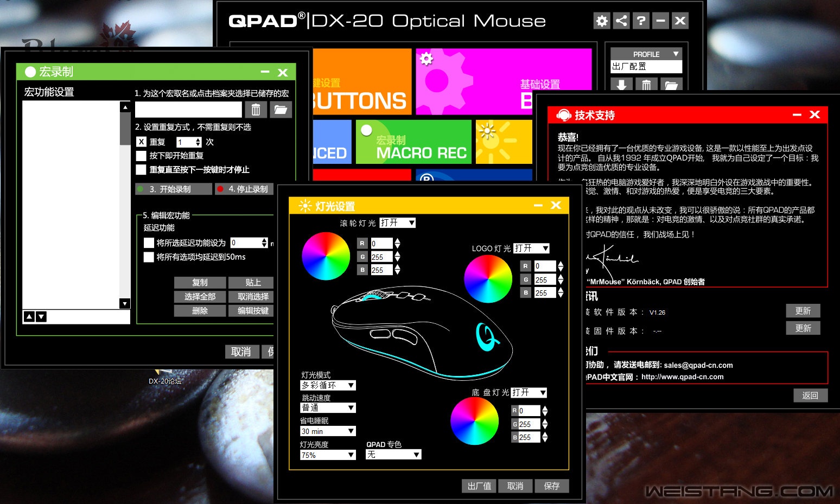Click sun icon in lighting settings title
840x504 pixels.
click(x=306, y=206)
